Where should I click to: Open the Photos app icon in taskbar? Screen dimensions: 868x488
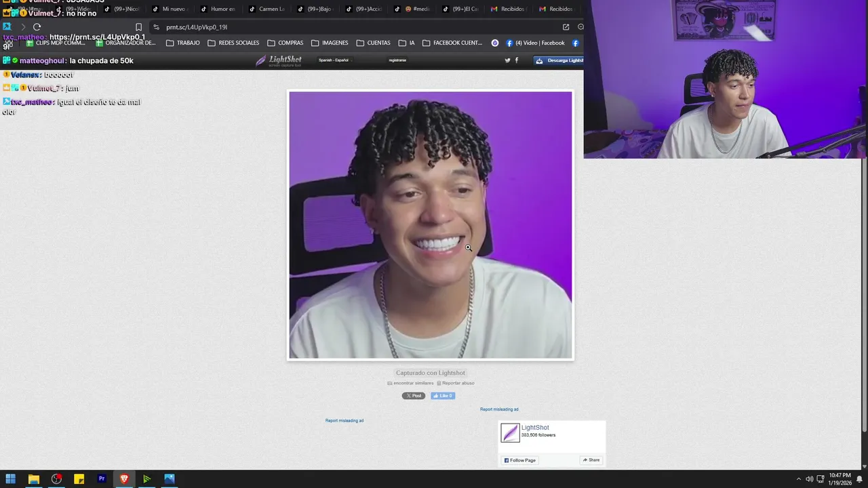(170, 479)
